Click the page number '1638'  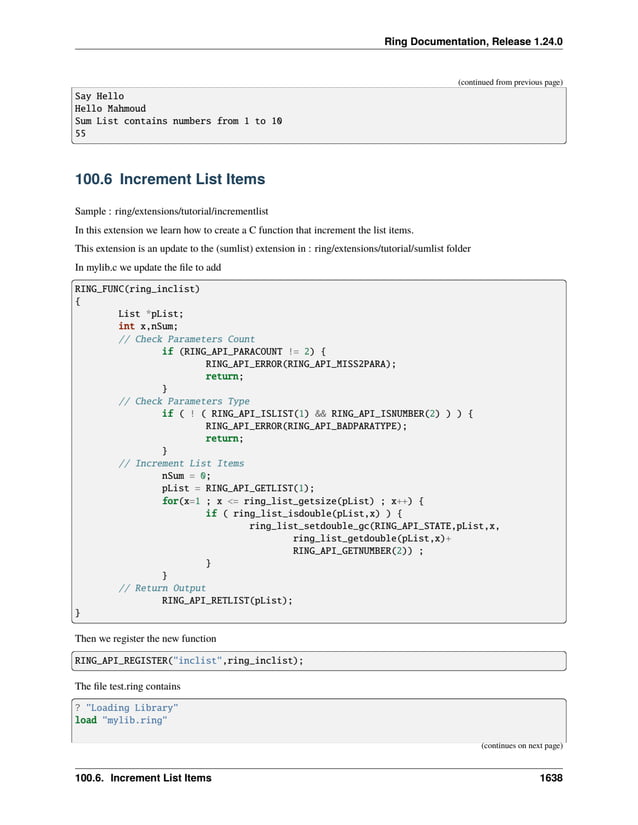[x=551, y=778]
